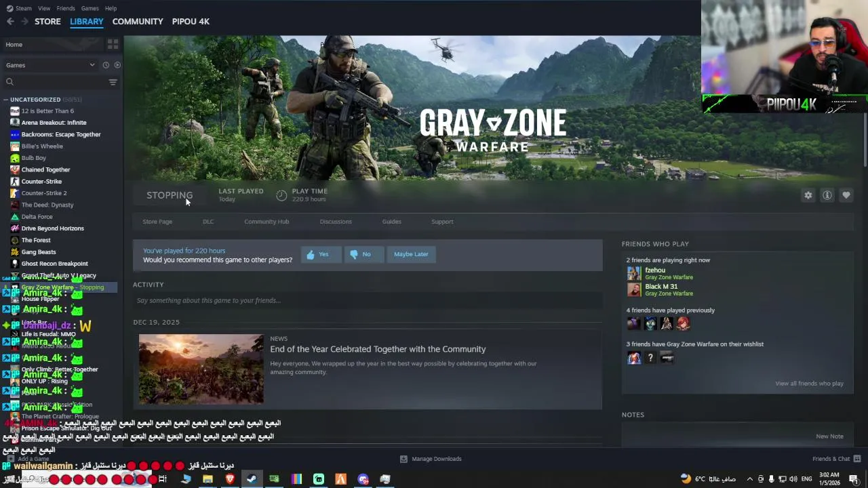Click the page vertical scrollbar
The width and height of the screenshot is (868, 488).
865,139
